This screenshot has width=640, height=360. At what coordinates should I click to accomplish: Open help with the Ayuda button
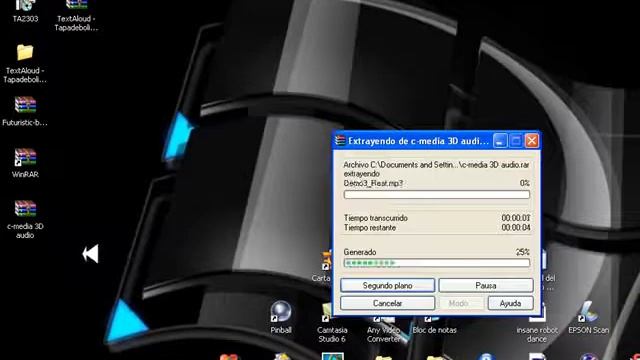pyautogui.click(x=510, y=303)
